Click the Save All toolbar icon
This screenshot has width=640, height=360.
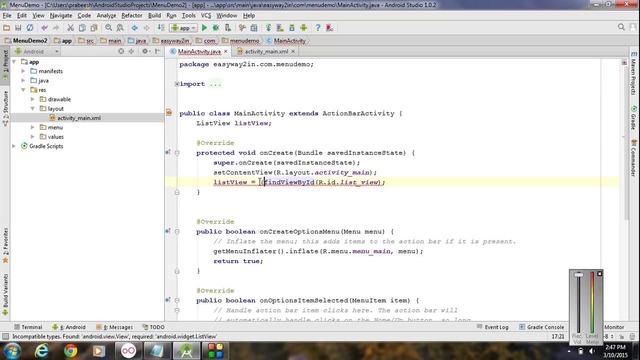18,28
